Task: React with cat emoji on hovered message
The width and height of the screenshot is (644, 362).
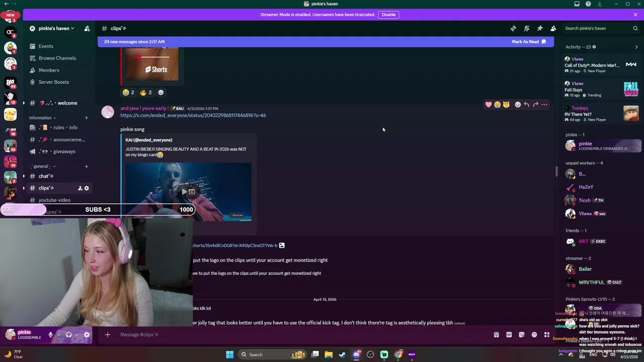Action: point(506,105)
